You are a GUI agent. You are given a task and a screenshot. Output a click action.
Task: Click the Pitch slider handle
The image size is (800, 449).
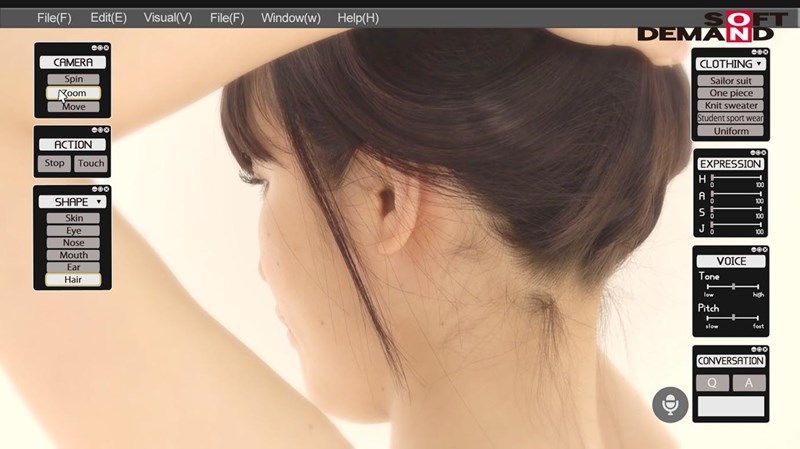733,317
